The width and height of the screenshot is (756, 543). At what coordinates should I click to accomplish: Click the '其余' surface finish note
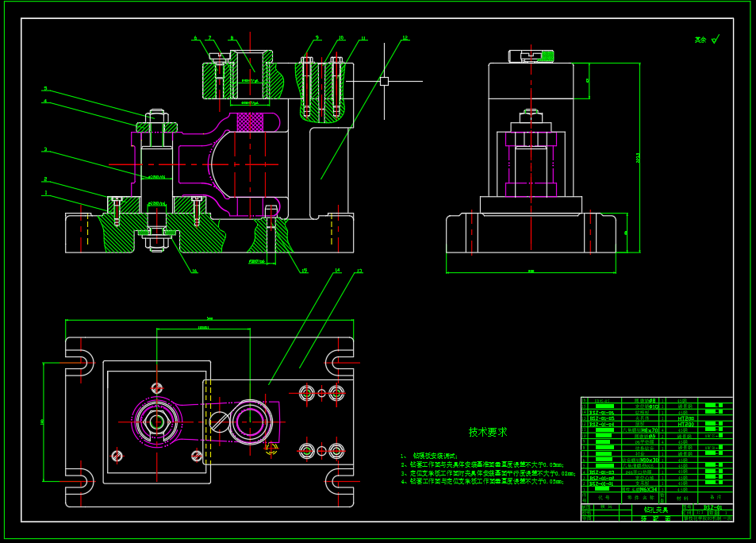click(700, 40)
